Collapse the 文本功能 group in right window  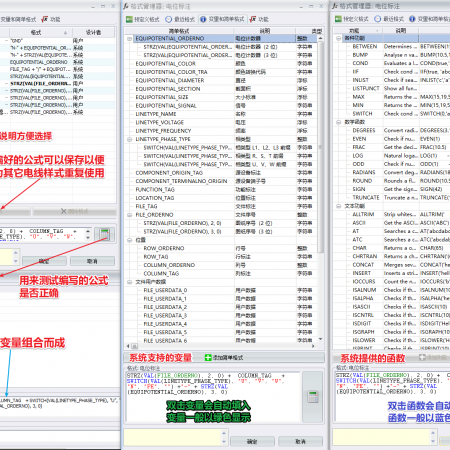tap(338, 206)
